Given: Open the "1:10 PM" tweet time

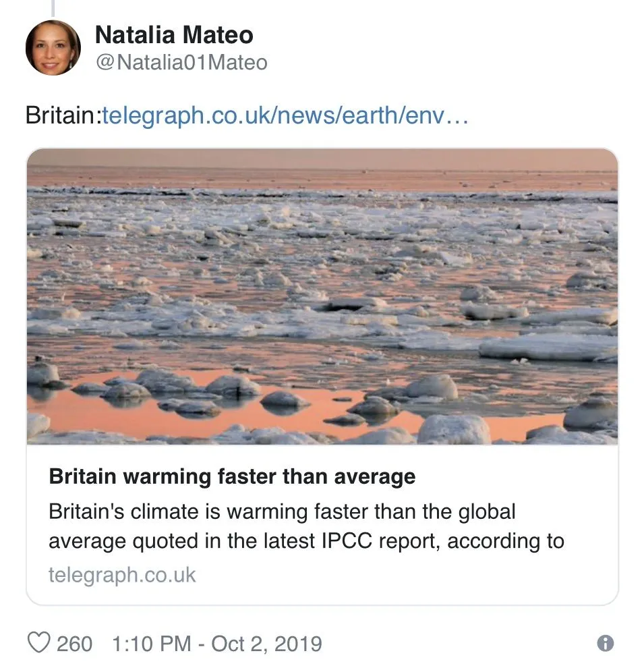Looking at the screenshot, I should click(x=150, y=643).
